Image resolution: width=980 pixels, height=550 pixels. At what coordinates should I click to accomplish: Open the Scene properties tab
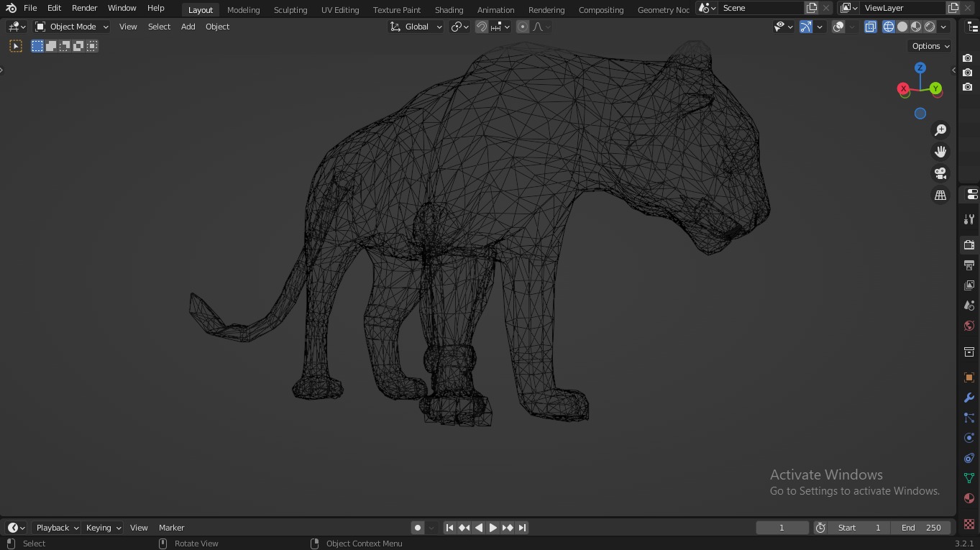click(x=969, y=306)
